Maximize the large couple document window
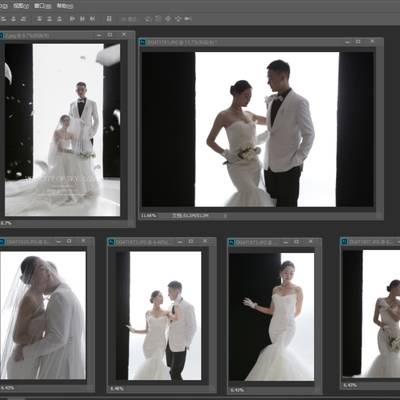 point(358,42)
